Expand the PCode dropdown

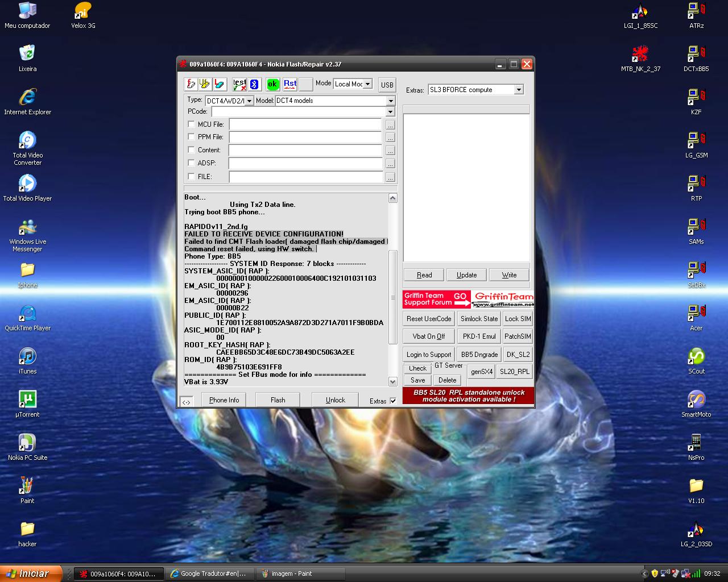(x=390, y=111)
